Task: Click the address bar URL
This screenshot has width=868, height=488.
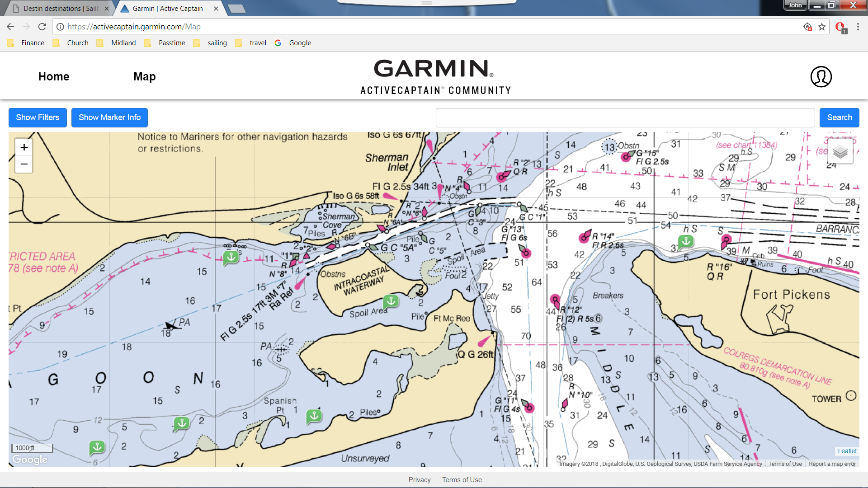Action: (x=134, y=27)
